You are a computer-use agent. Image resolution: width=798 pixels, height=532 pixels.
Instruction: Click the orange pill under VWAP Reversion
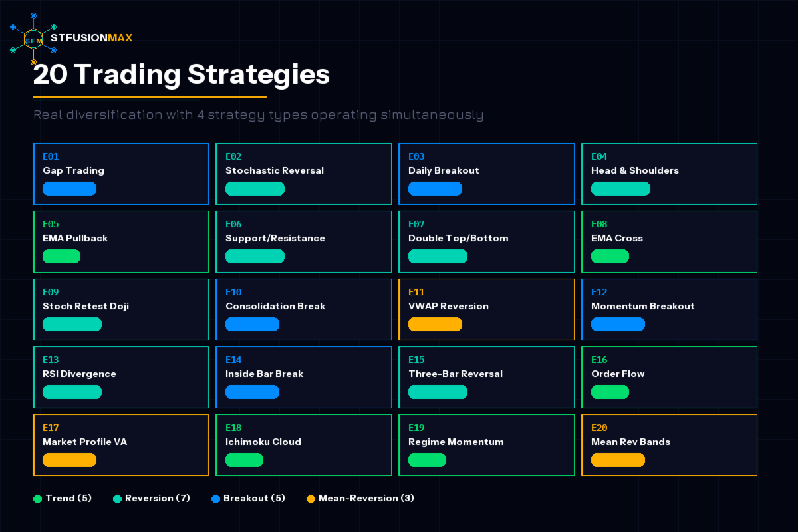[435, 325]
